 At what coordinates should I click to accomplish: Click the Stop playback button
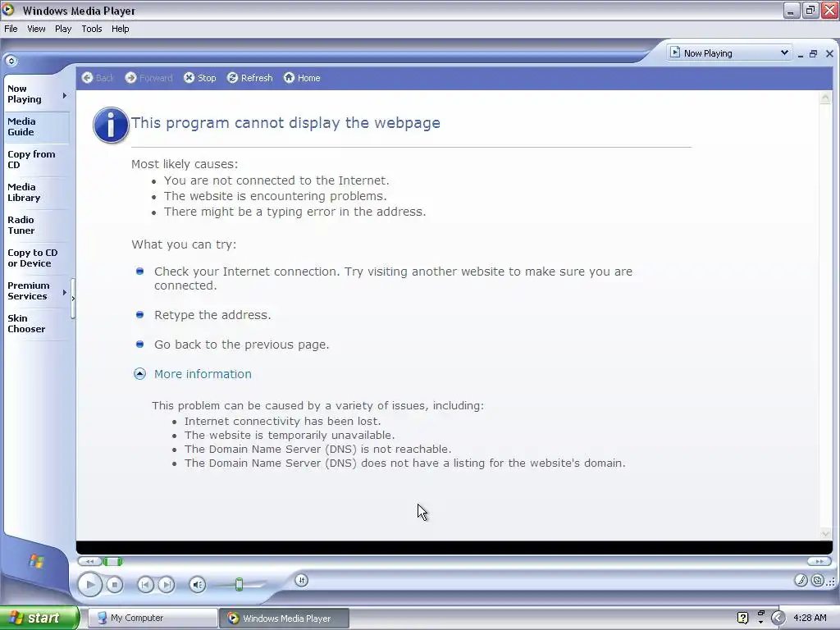pyautogui.click(x=115, y=584)
